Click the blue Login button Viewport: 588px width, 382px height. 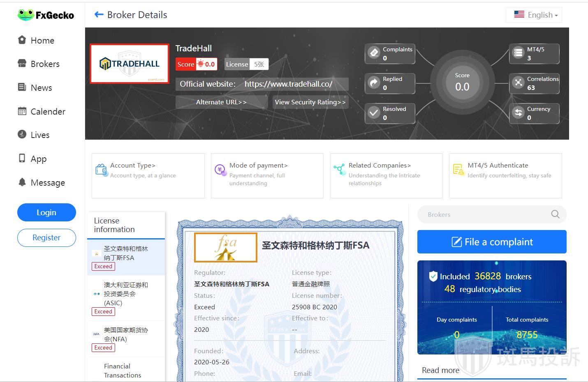pyautogui.click(x=46, y=212)
